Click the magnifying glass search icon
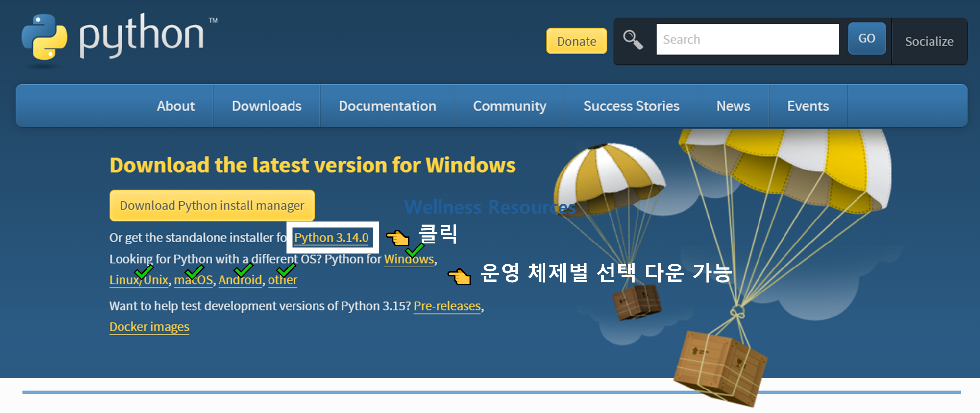 tap(633, 40)
